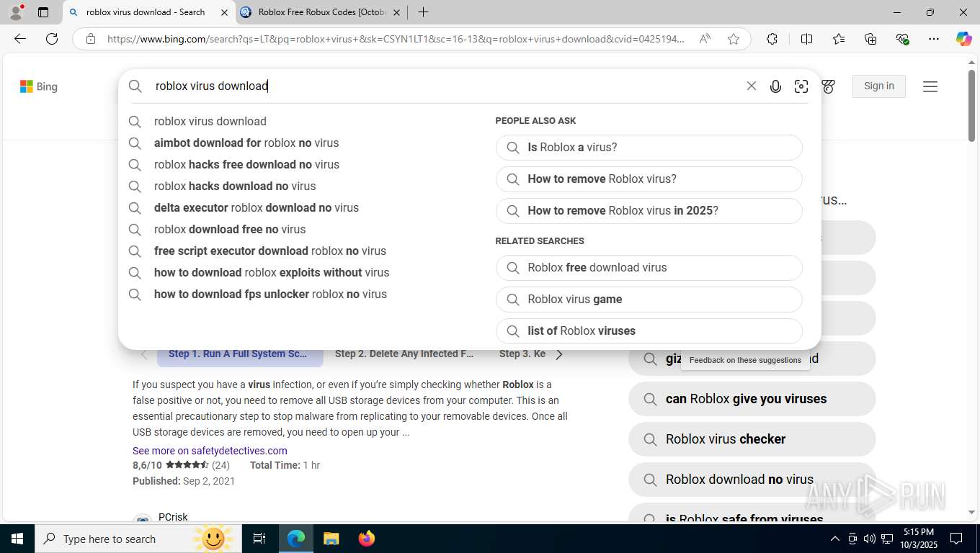Pick suggestion aimbot download for roblox no virus
Viewport: 980px width, 553px height.
246,143
